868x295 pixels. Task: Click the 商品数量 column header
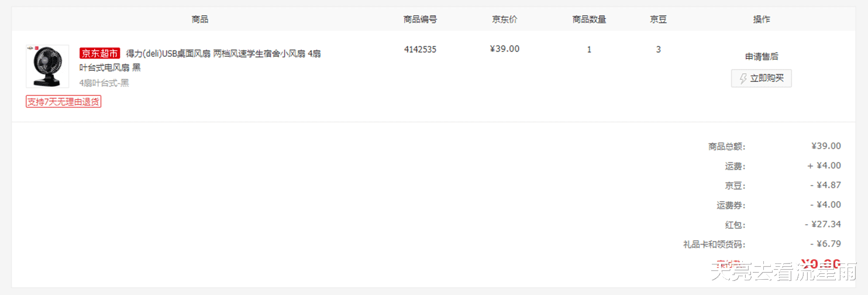[589, 19]
